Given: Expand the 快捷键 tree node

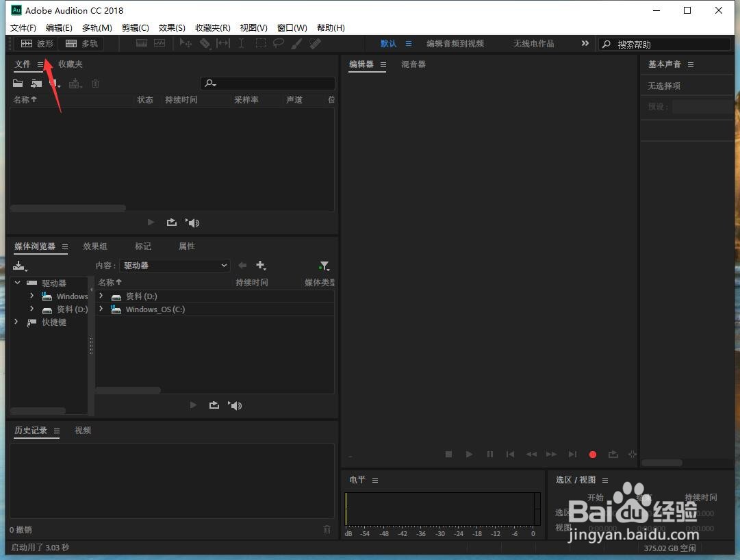Looking at the screenshot, I should point(16,322).
